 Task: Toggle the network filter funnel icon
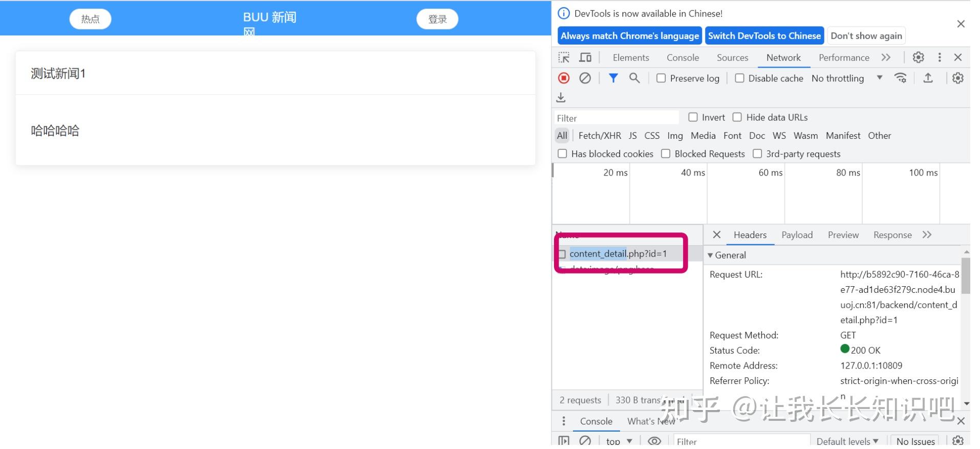[613, 78]
